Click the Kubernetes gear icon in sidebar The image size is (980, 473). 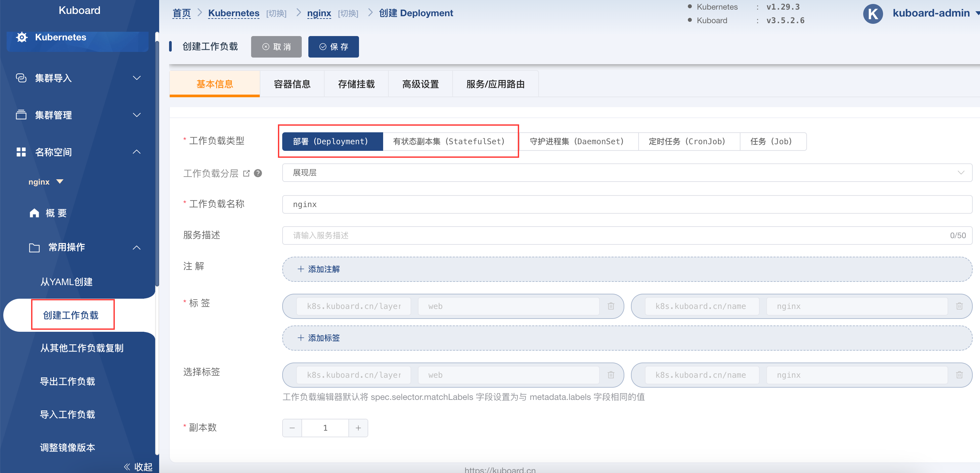[x=22, y=37]
